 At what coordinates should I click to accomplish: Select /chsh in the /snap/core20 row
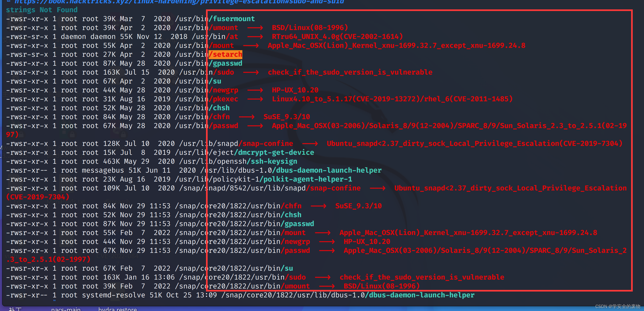point(291,215)
